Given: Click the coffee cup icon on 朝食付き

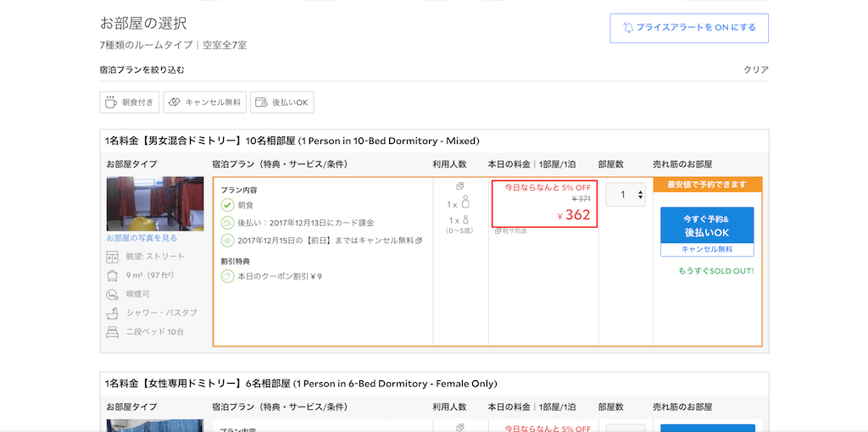Looking at the screenshot, I should point(111,102).
